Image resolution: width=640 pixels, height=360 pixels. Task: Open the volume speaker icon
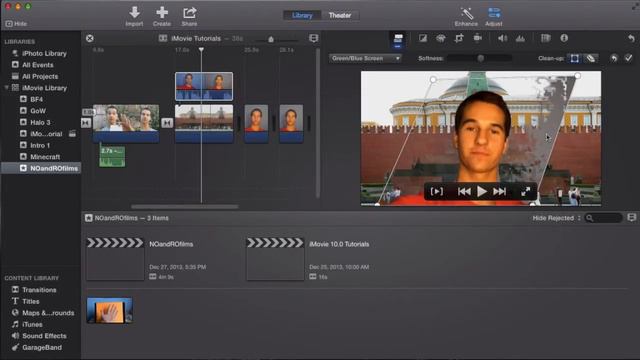502,38
